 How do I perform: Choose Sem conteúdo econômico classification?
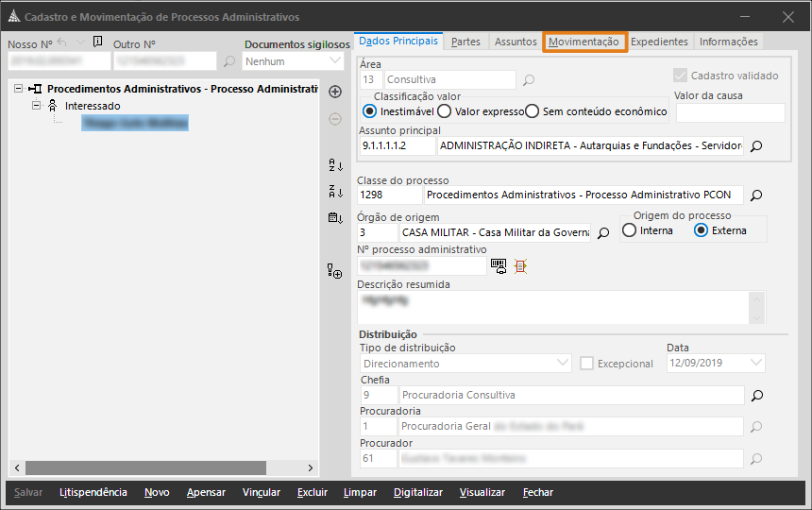532,111
